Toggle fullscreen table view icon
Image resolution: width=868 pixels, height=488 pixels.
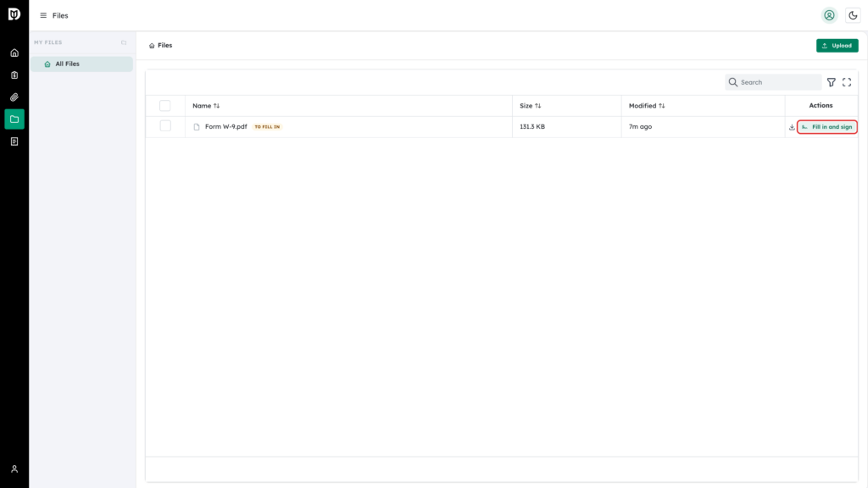click(x=847, y=82)
